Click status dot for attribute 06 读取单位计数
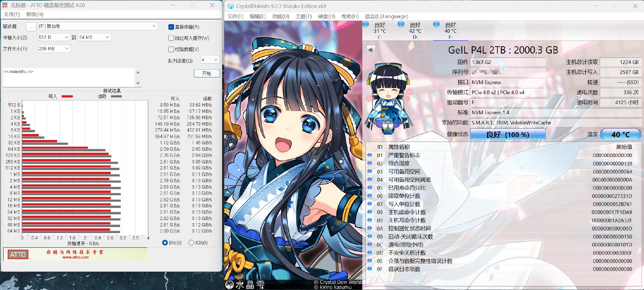644x290 pixels. coord(370,196)
